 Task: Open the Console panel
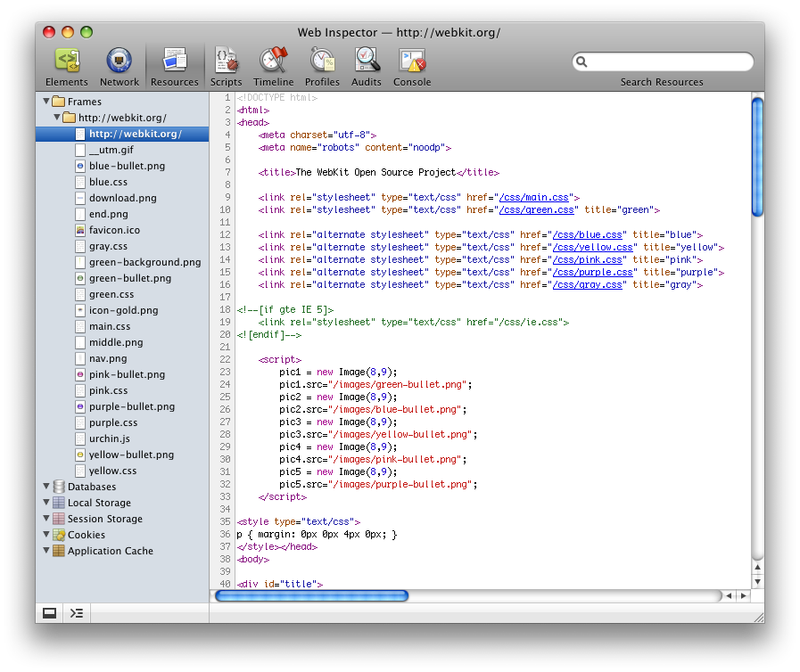tap(412, 67)
